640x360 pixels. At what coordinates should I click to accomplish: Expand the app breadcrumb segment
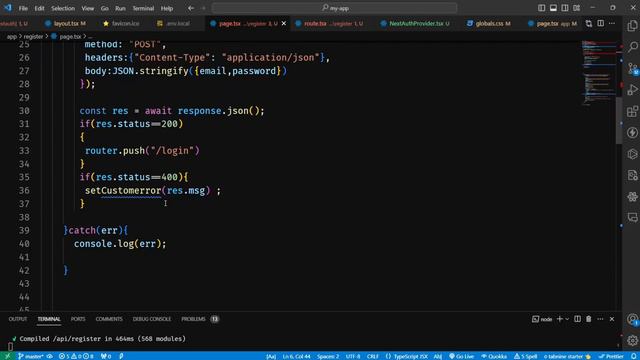click(12, 36)
